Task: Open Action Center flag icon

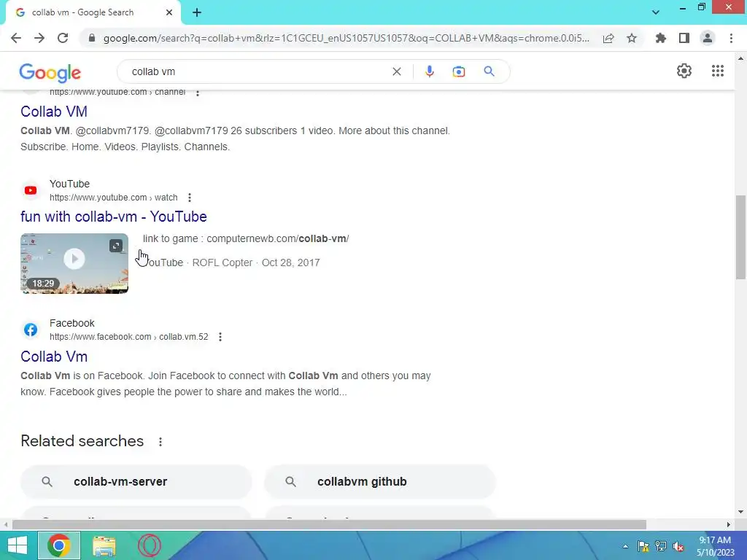Action: (643, 546)
